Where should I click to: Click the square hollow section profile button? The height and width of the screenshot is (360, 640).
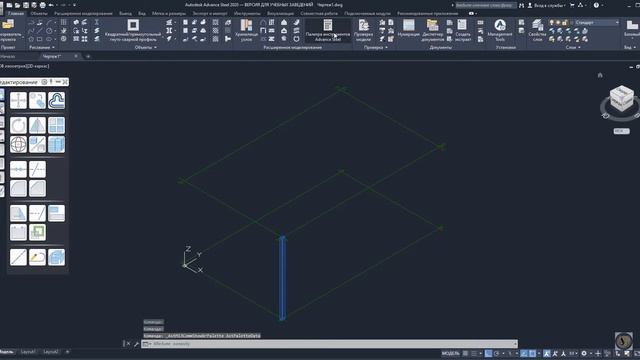click(133, 31)
